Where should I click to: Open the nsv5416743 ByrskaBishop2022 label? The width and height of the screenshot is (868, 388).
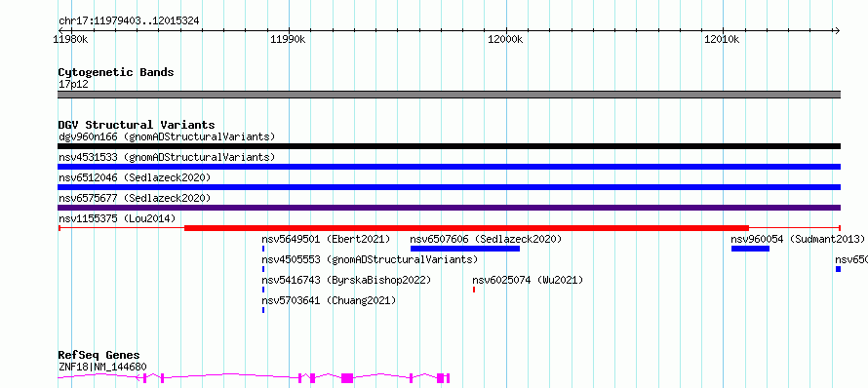click(x=346, y=280)
